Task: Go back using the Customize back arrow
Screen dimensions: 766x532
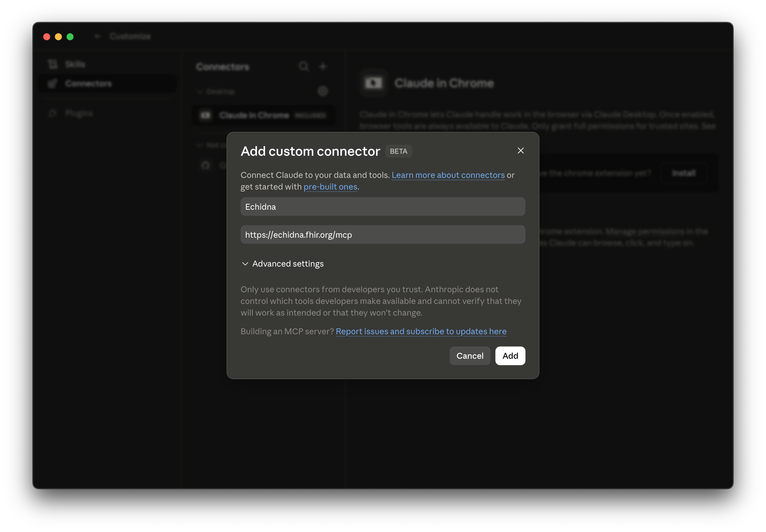Action: (x=98, y=36)
